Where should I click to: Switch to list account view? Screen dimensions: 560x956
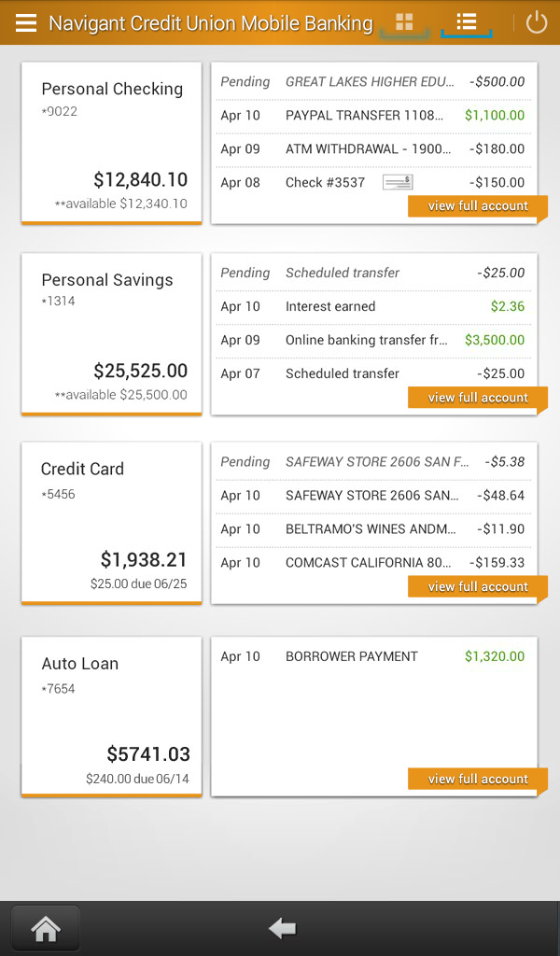pos(466,21)
